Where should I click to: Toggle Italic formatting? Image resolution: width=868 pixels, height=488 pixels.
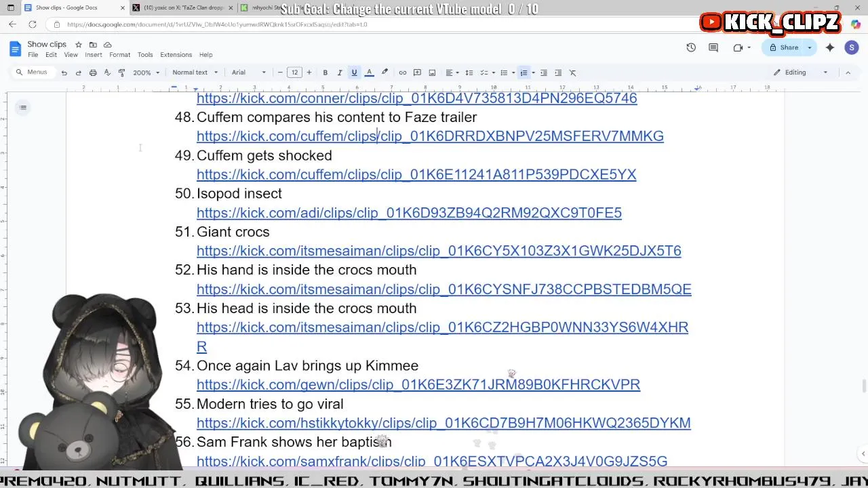click(340, 73)
